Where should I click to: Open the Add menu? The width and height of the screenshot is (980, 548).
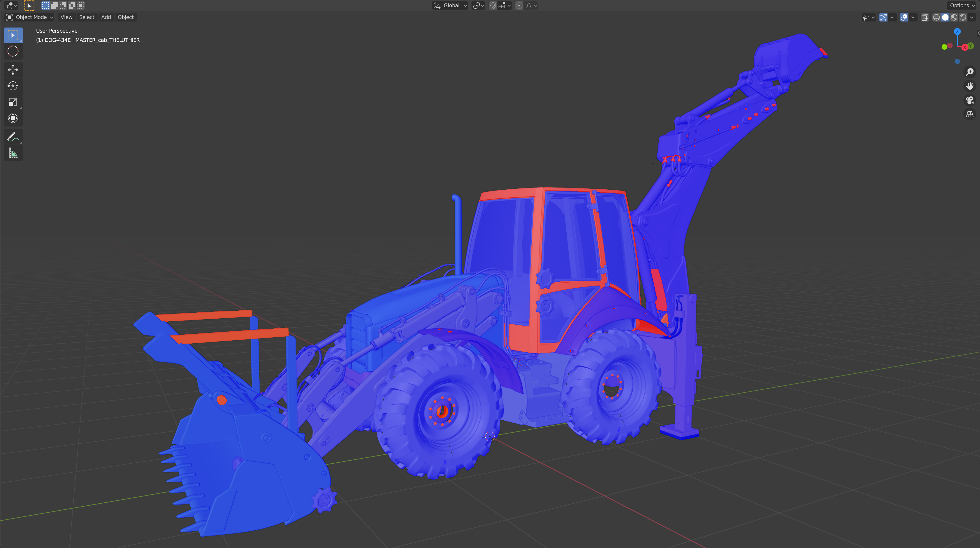click(106, 18)
